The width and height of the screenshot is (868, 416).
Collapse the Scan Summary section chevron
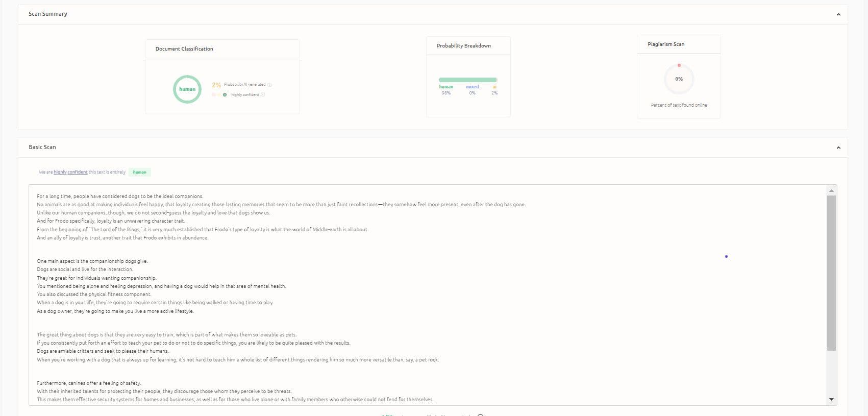pyautogui.click(x=838, y=14)
